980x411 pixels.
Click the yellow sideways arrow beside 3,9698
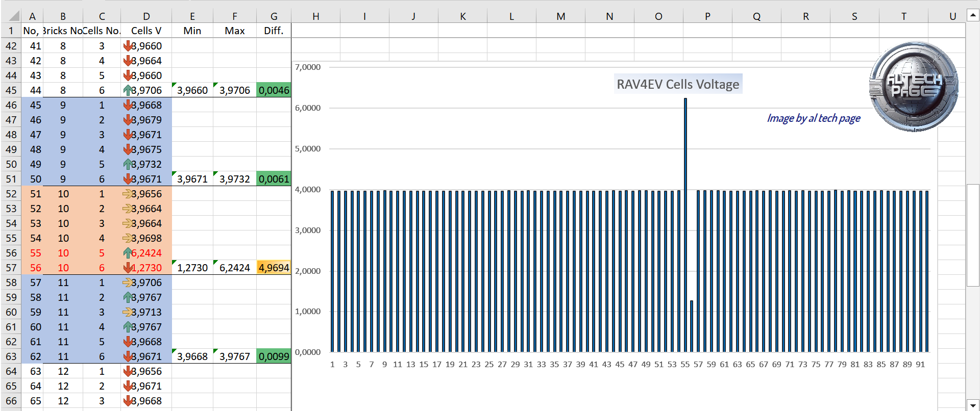click(128, 238)
